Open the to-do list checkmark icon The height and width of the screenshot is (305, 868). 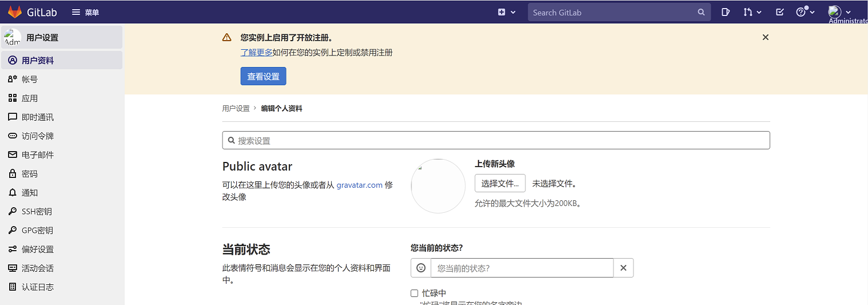tap(779, 12)
